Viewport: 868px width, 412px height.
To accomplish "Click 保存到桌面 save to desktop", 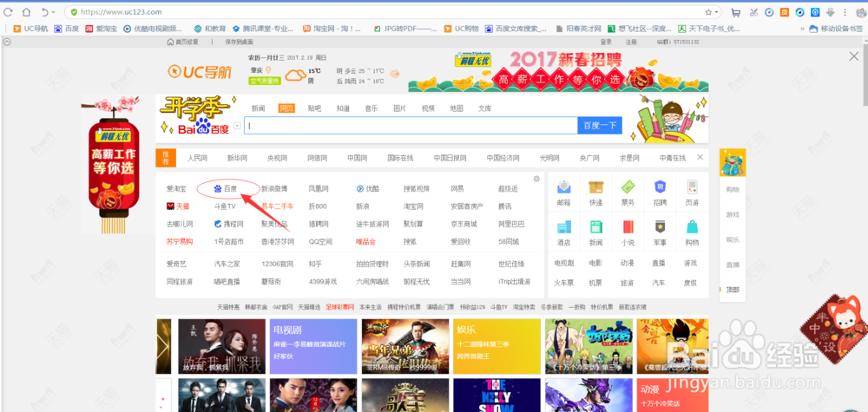I will pyautogui.click(x=240, y=42).
